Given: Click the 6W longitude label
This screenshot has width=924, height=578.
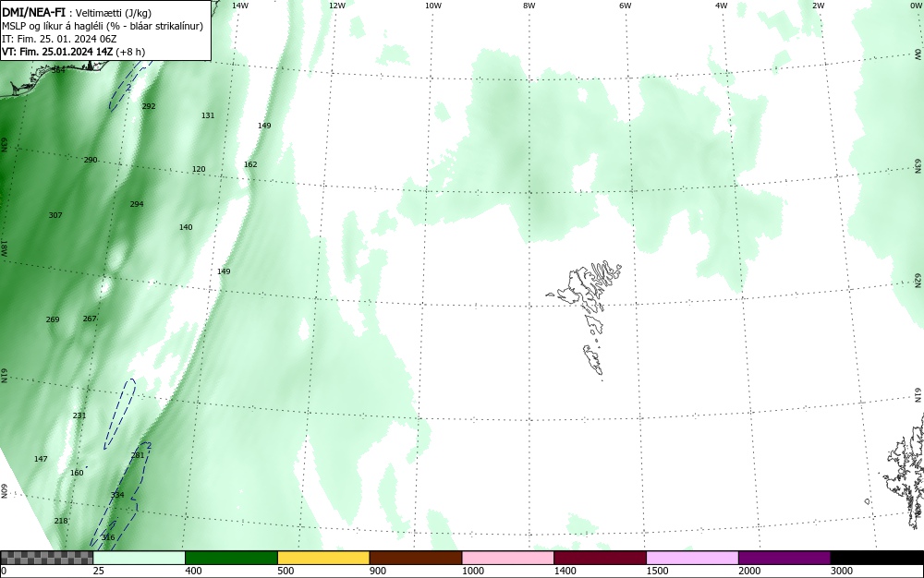Looking at the screenshot, I should pos(626,6).
